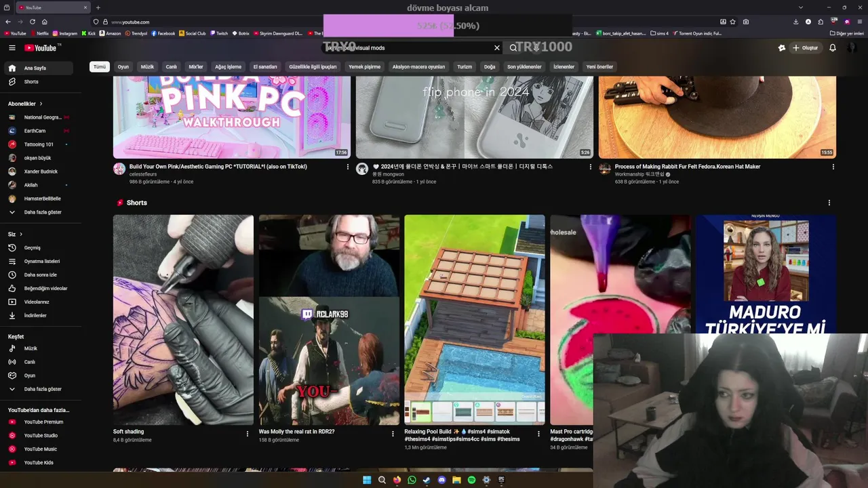
Task: Expand the Siz section chevron
Action: click(21, 235)
